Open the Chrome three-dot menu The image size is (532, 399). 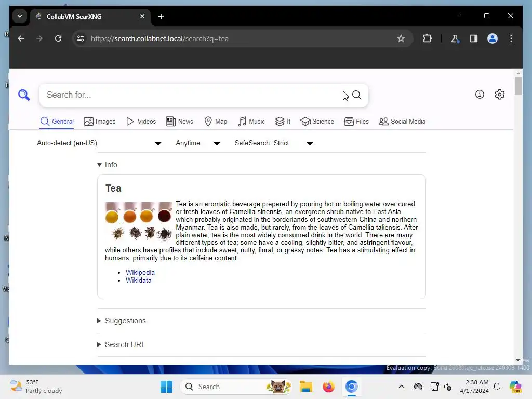[511, 38]
